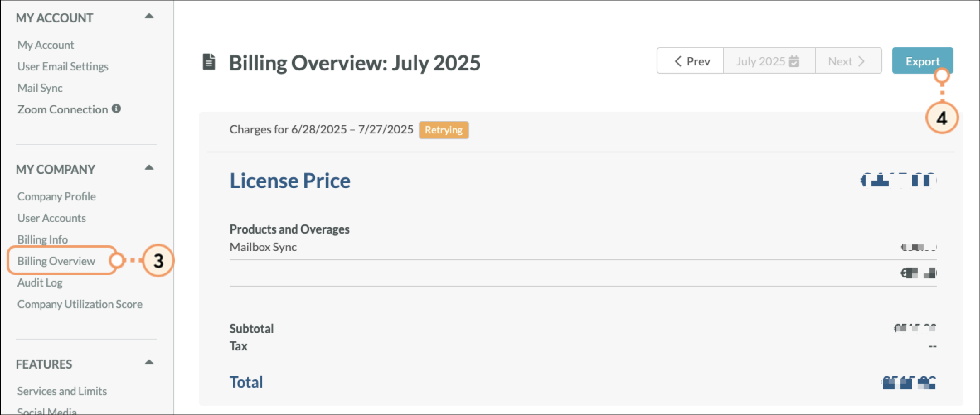Screen dimensions: 980x415
Task: Go to previous month with Prev
Action: point(691,61)
